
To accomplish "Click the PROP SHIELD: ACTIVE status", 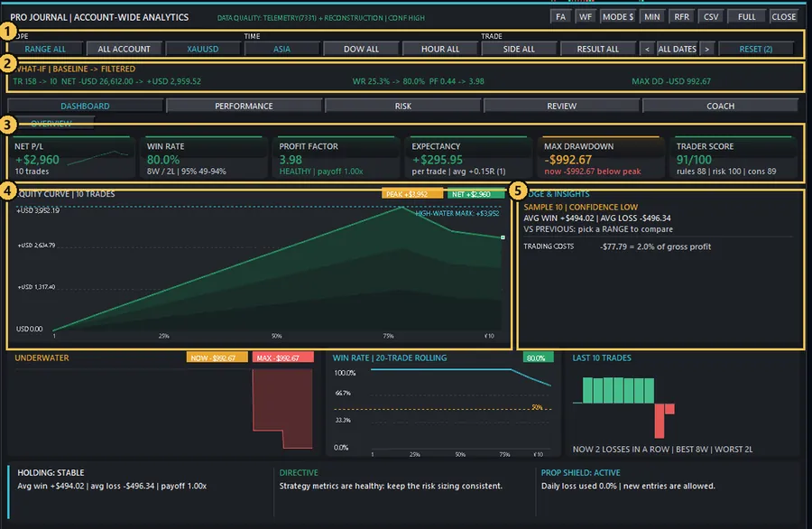I will coord(580,472).
